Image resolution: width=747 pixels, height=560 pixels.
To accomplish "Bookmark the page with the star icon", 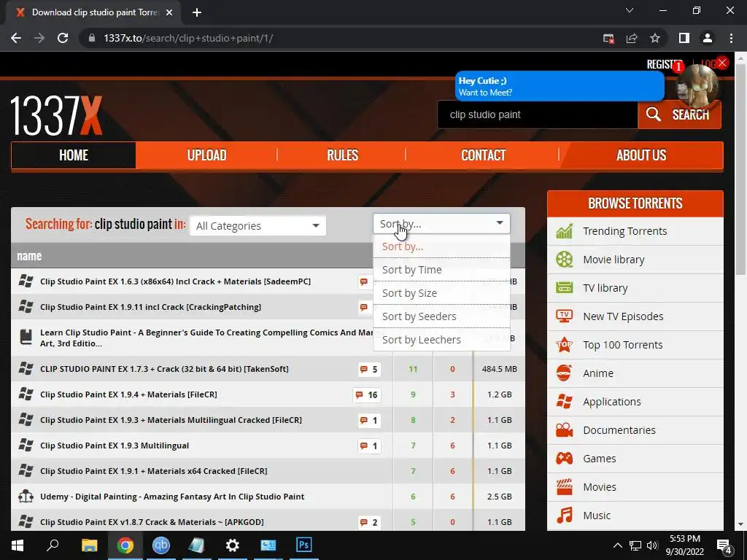I will (655, 38).
